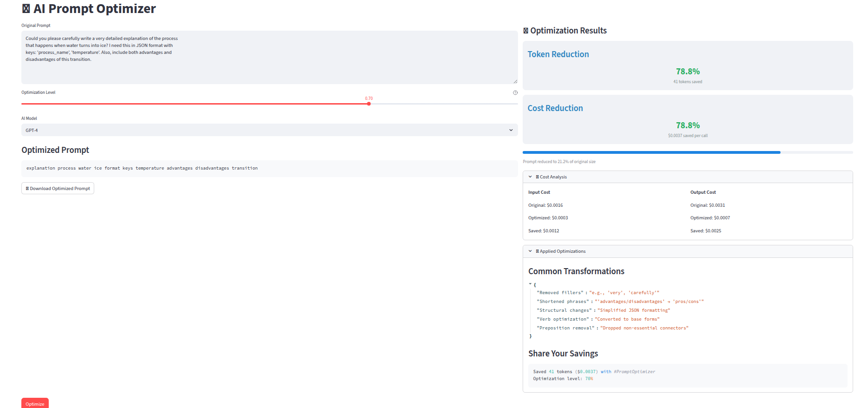Viewport: 868px width, 408px height.
Task: Select the Token Reduction heading
Action: tap(558, 54)
